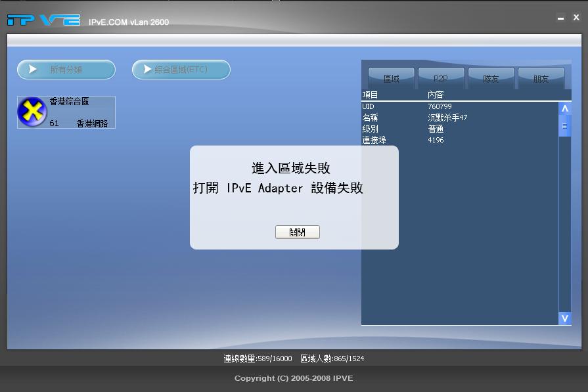
Task: Click the Copyright (C) 2005-2008 IPVE text
Action: pyautogui.click(x=294, y=378)
